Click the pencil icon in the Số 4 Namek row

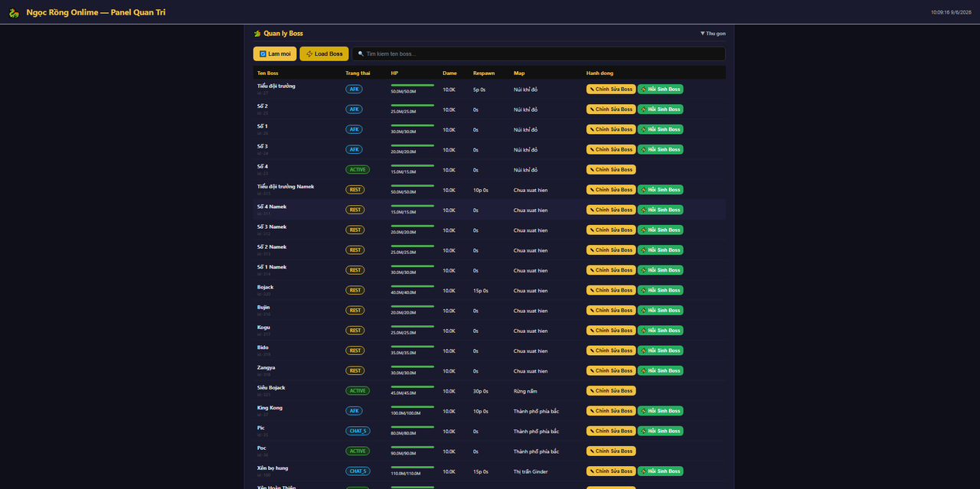point(593,210)
